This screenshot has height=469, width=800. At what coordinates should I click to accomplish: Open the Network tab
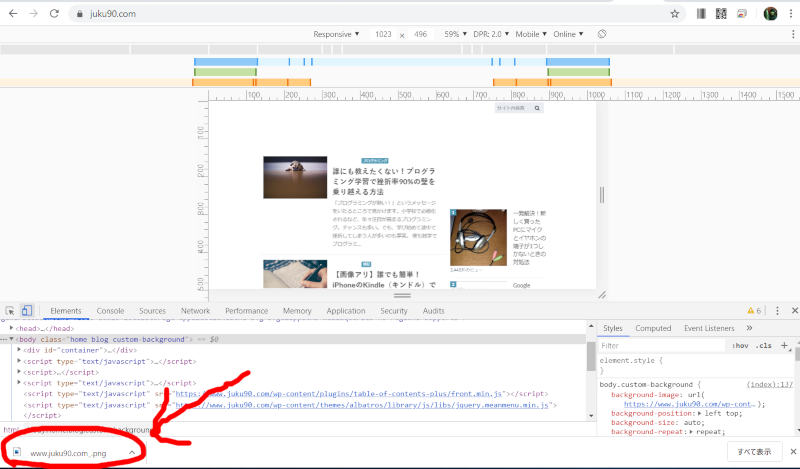(x=195, y=310)
